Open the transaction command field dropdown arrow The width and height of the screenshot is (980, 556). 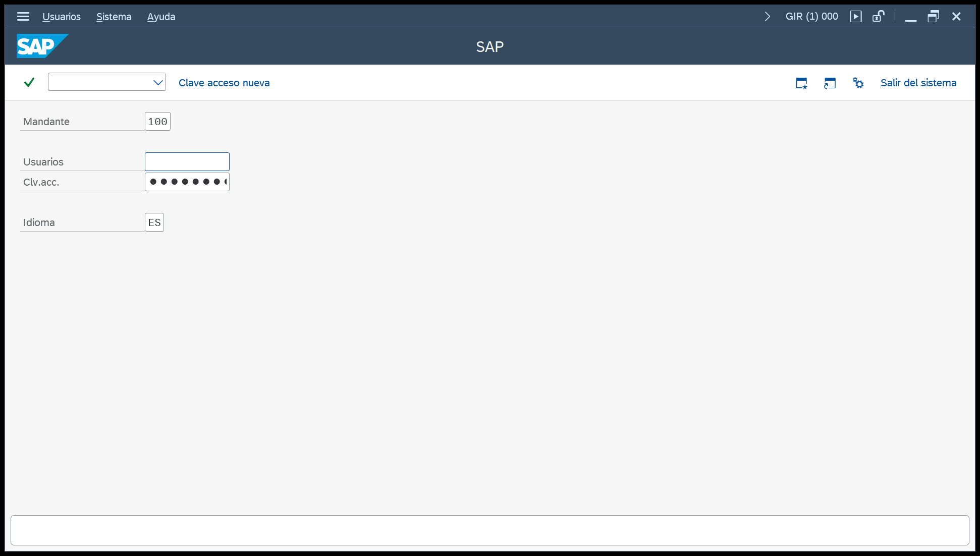(158, 82)
